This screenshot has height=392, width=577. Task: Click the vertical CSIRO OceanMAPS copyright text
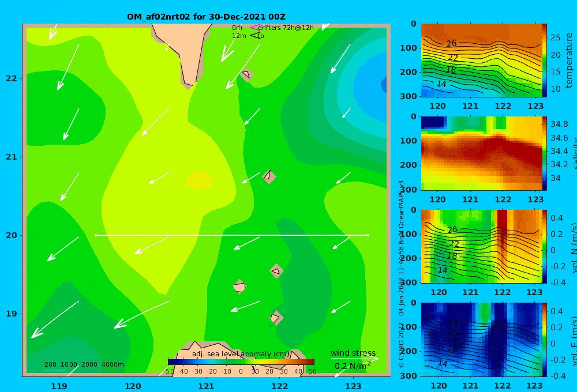click(401, 274)
